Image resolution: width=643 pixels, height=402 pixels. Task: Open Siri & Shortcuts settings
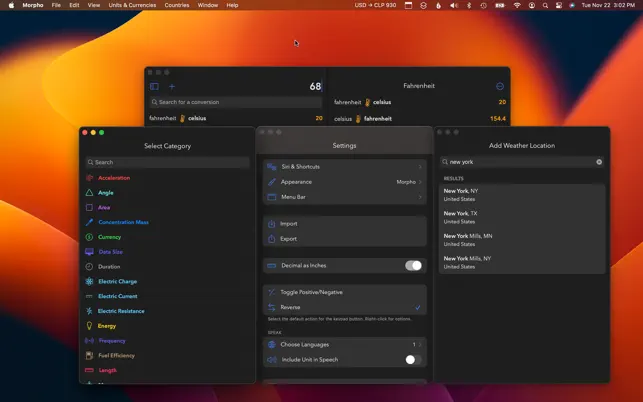(344, 167)
